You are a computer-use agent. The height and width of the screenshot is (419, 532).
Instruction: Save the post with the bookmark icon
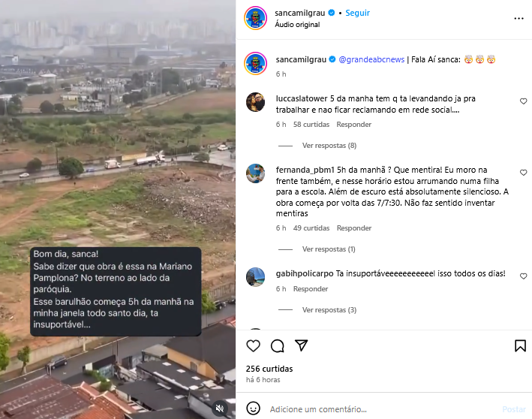pos(520,345)
